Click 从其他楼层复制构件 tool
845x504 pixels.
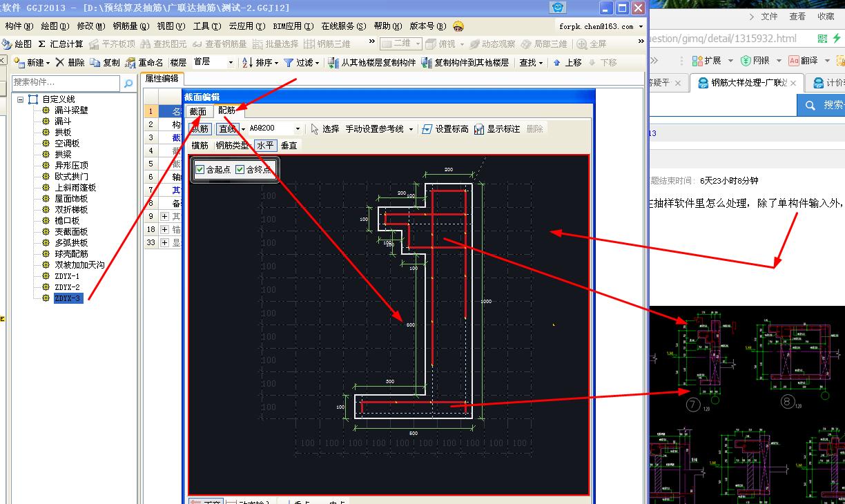(x=373, y=62)
